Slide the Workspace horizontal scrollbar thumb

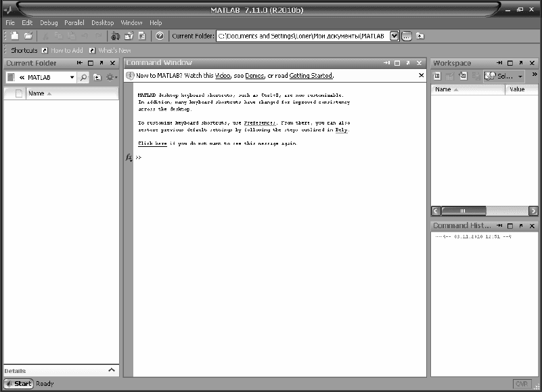pyautogui.click(x=464, y=211)
